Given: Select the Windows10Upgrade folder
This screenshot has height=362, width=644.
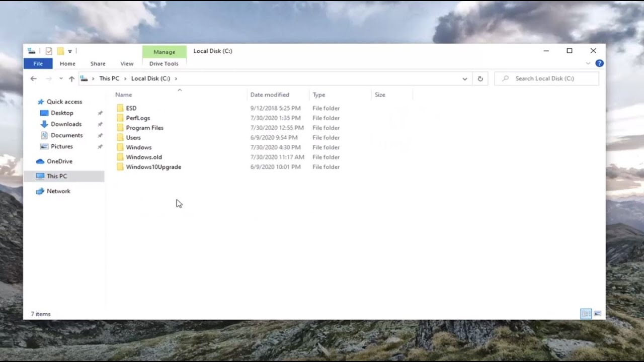Looking at the screenshot, I should point(153,167).
